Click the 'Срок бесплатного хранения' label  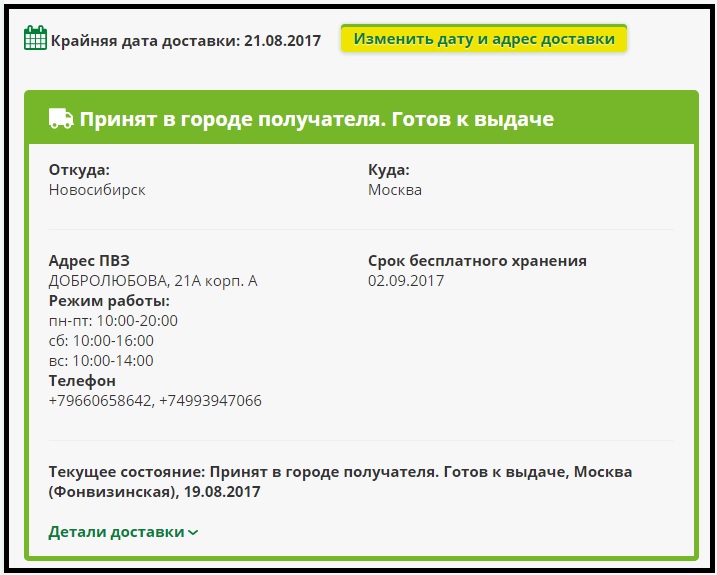pyautogui.click(x=477, y=261)
